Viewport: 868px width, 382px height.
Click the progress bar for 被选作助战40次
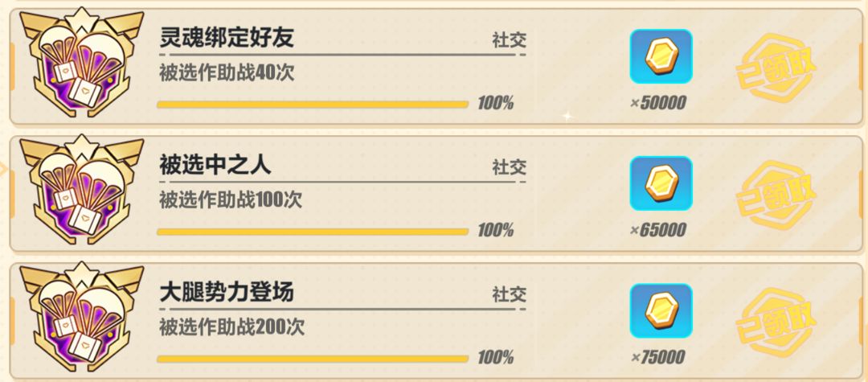pos(313,104)
